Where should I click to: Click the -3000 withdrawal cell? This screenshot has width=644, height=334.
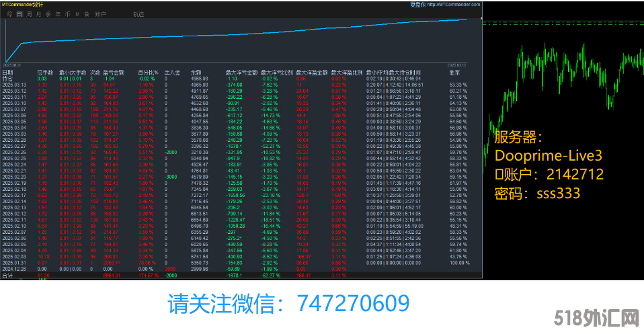(171, 177)
